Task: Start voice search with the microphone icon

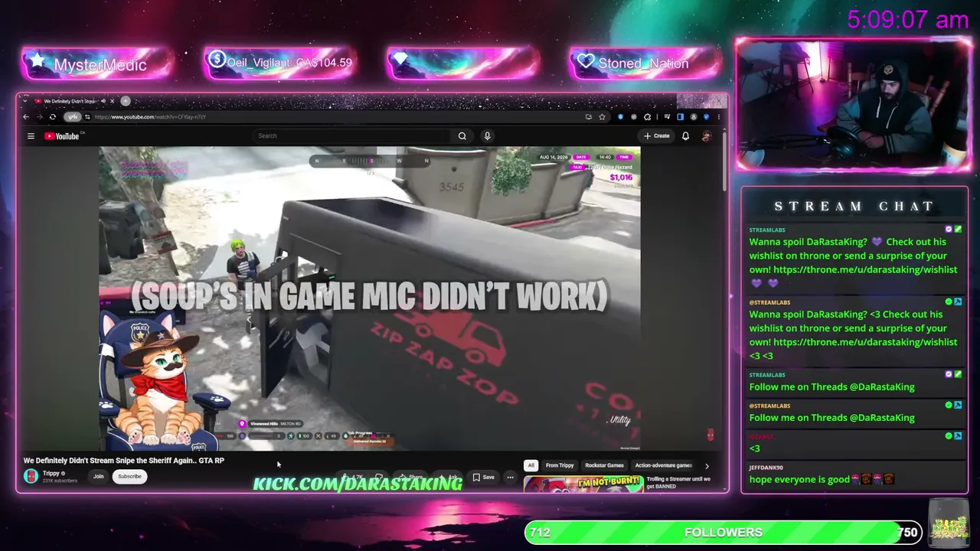Action: point(487,136)
